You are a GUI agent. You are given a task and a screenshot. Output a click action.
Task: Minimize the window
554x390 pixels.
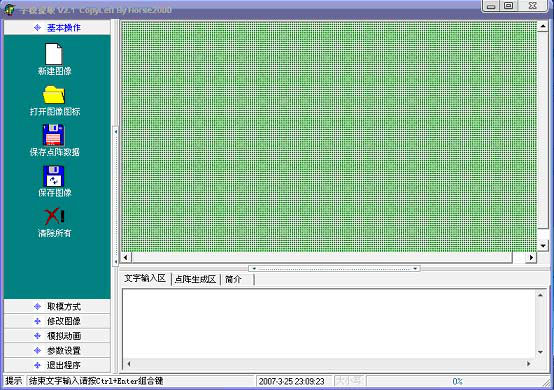click(491, 6)
